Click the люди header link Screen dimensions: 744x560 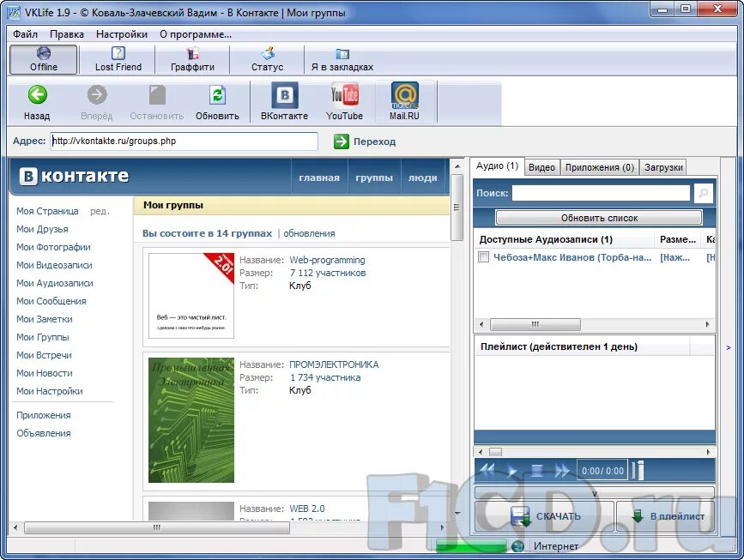(423, 178)
